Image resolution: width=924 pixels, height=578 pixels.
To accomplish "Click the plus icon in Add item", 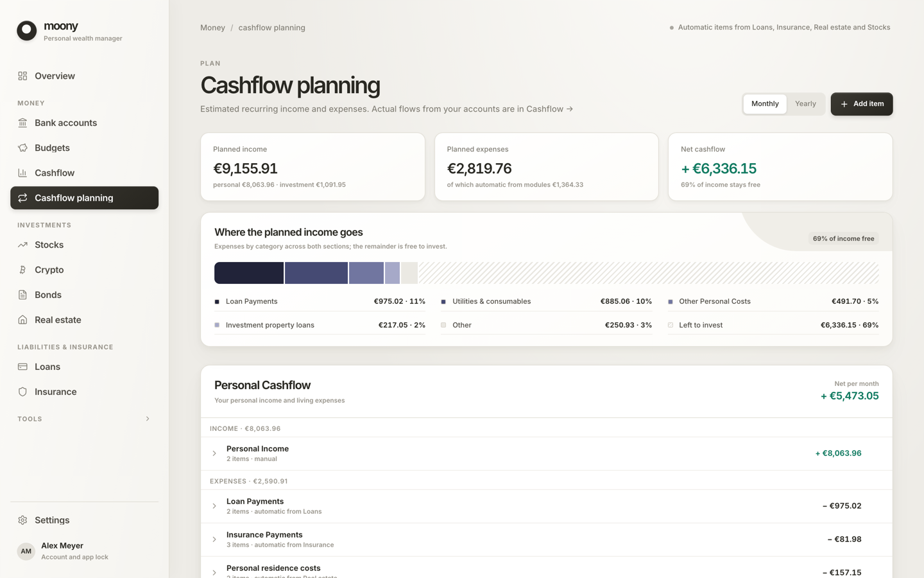I will tap(844, 104).
